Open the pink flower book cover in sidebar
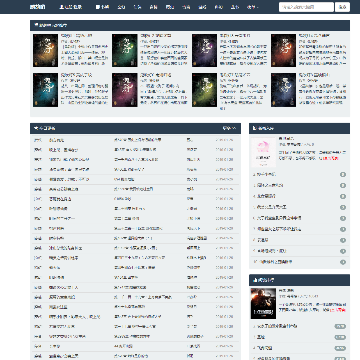The height and width of the screenshot is (360, 360). (263, 152)
